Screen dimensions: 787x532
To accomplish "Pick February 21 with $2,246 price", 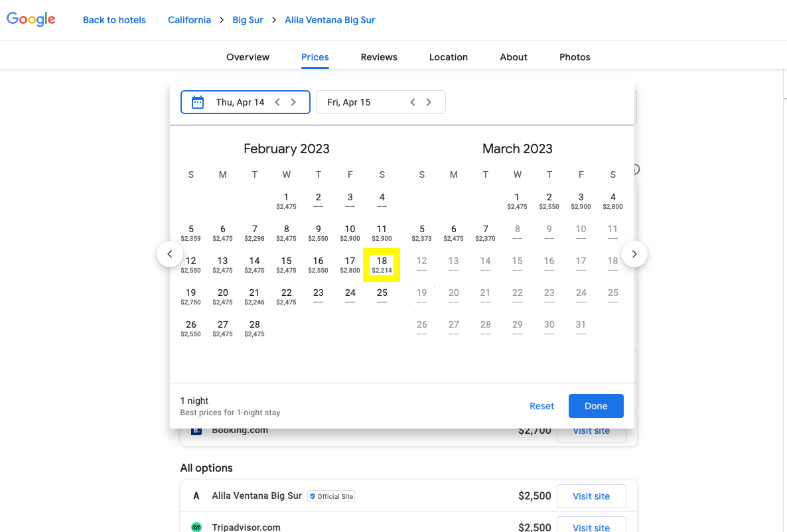I will (254, 297).
